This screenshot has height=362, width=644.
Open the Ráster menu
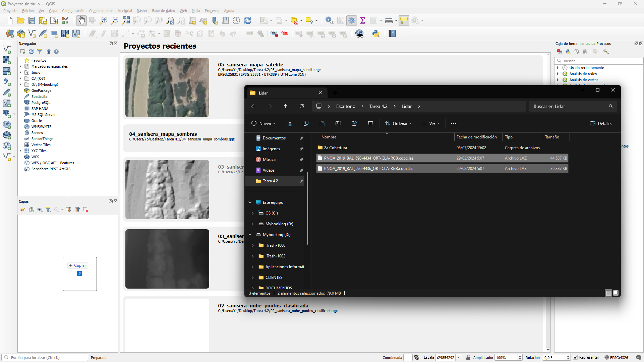coord(142,11)
